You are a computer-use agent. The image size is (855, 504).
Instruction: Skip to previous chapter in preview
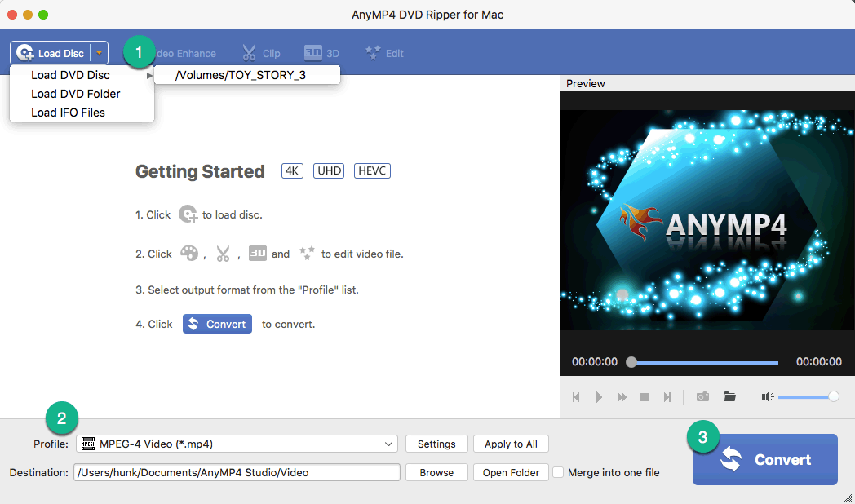point(576,397)
